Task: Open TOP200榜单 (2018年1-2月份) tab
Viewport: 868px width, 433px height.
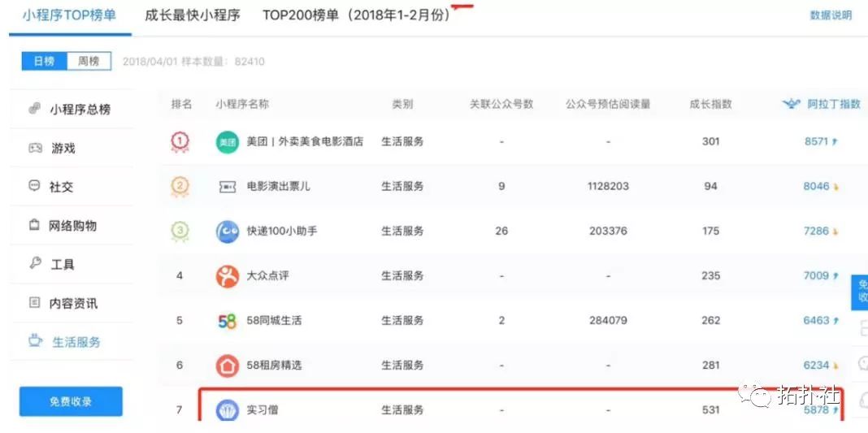Action: 356,15
